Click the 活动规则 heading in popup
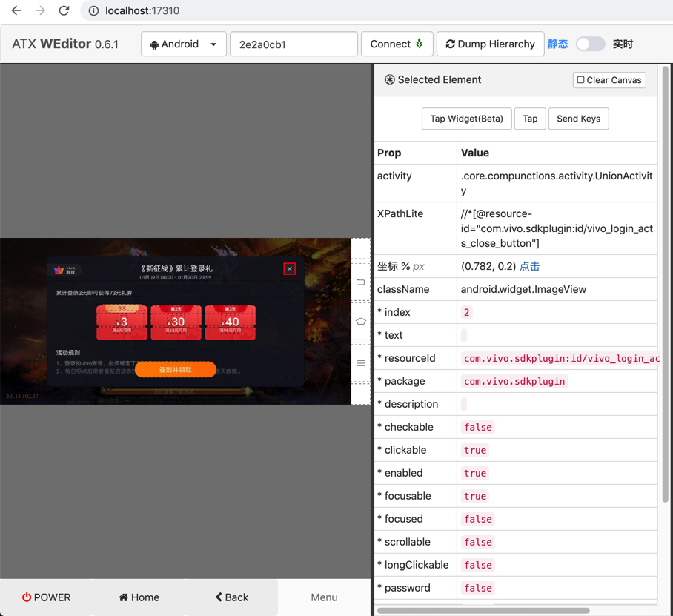This screenshot has width=673, height=616. tap(67, 352)
